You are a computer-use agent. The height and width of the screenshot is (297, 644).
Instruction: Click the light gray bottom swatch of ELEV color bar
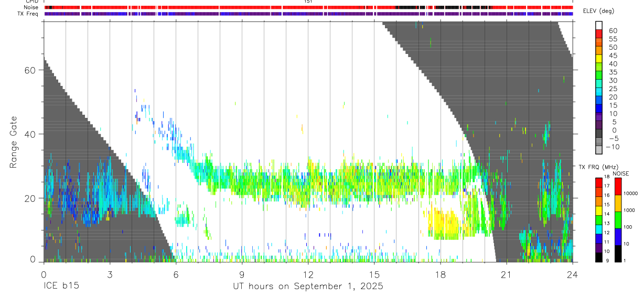click(x=599, y=150)
